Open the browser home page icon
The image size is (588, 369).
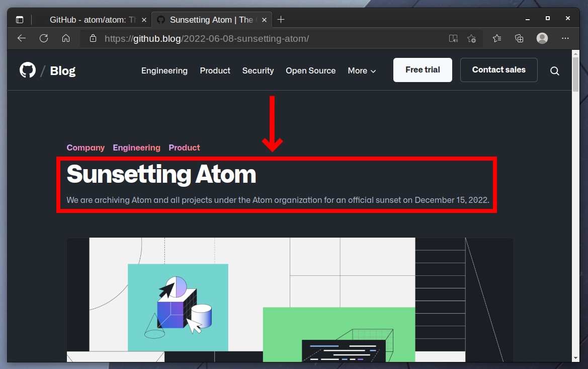(x=66, y=38)
